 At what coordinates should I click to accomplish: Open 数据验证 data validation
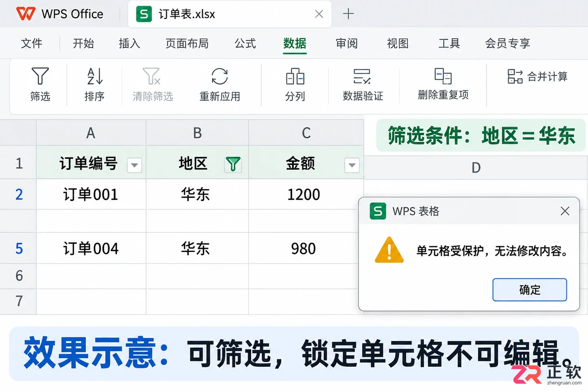[363, 84]
